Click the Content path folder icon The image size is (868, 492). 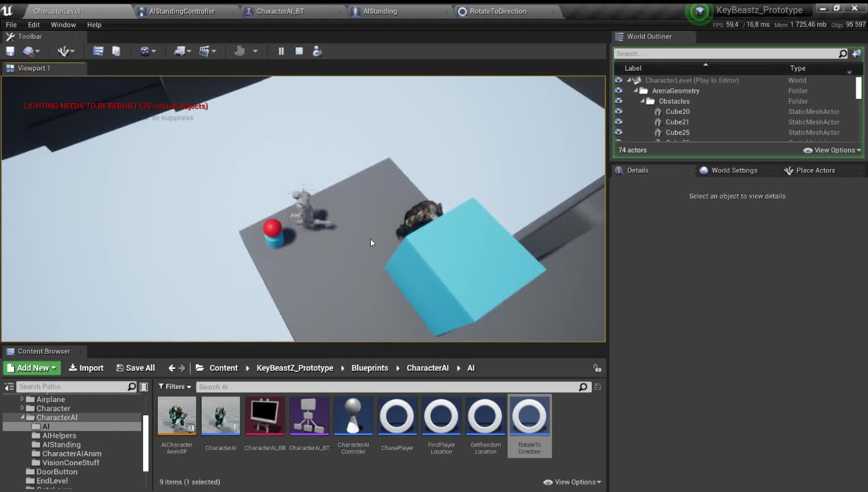coord(200,368)
